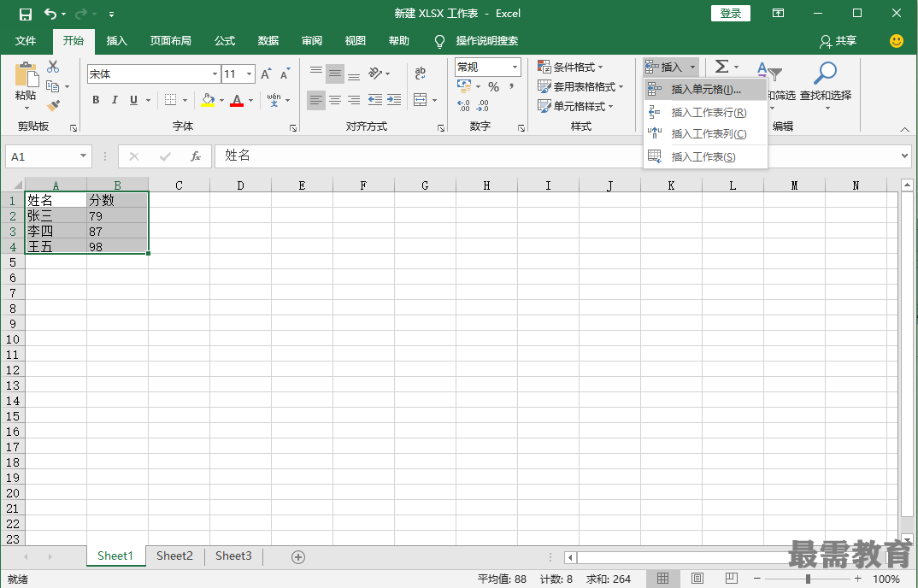The height and width of the screenshot is (588, 918).
Task: Open the font size dropdown
Action: coord(250,74)
